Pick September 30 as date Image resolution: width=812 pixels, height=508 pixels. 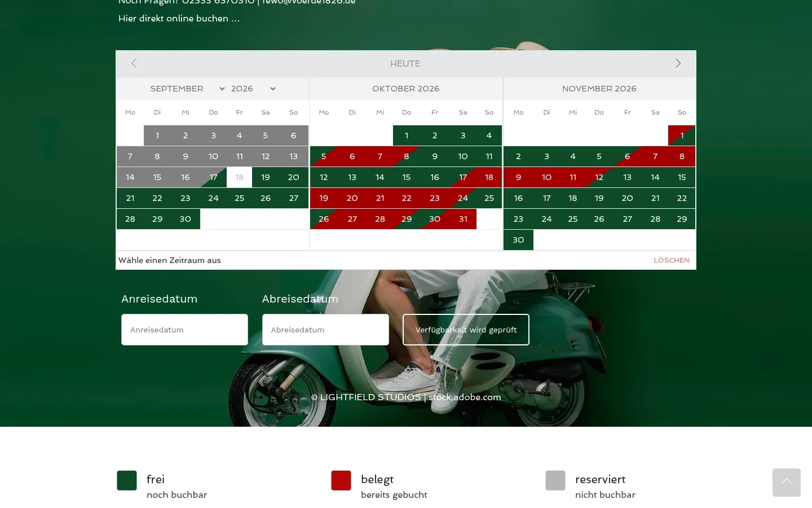pyautogui.click(x=186, y=219)
